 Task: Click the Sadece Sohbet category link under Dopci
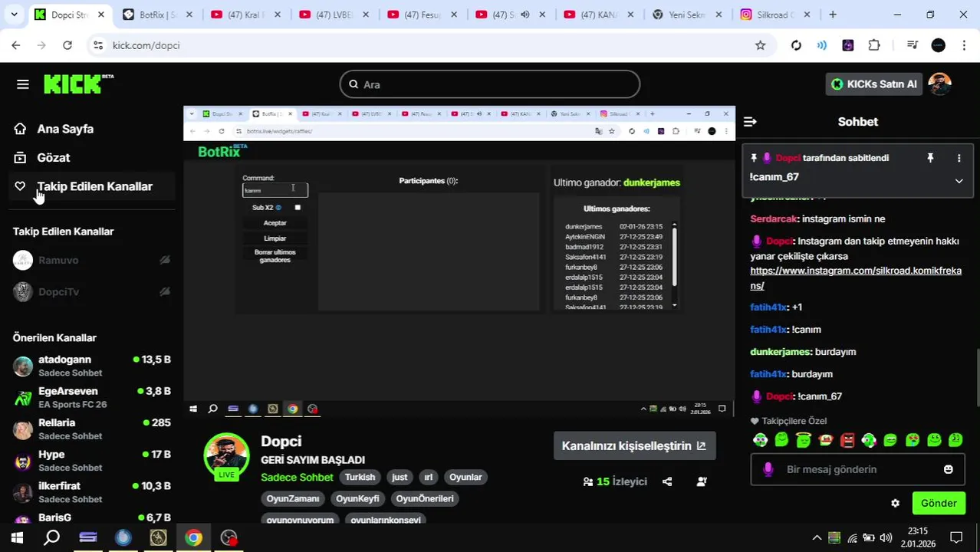pyautogui.click(x=297, y=477)
